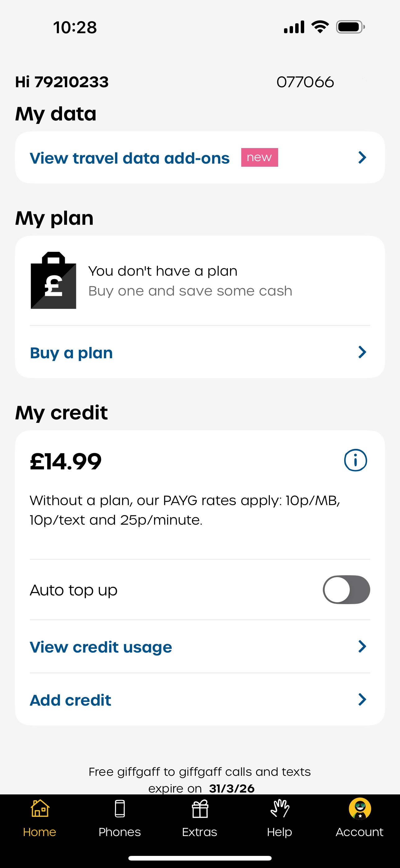
Task: Tap the View credit usage chevron
Action: tap(362, 647)
